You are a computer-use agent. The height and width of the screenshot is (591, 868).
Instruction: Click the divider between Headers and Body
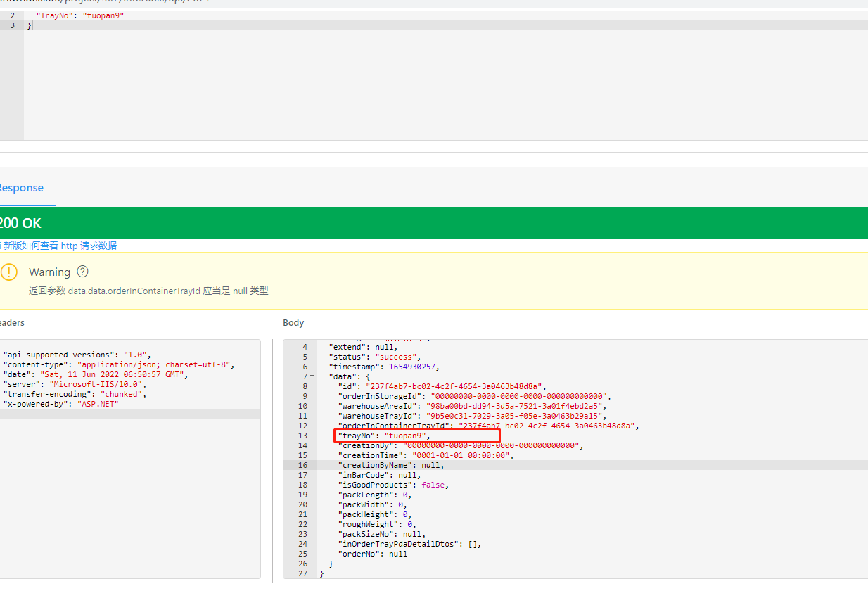[272, 457]
